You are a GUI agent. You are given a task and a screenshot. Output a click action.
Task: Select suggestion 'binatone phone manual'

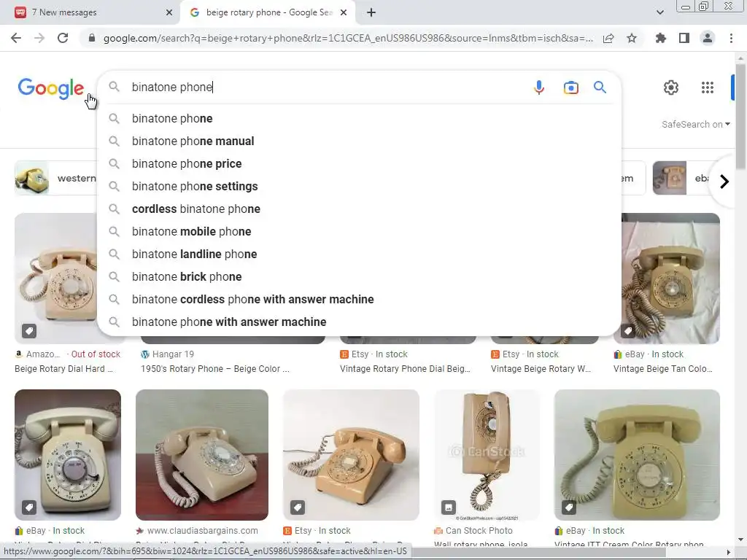click(359, 141)
